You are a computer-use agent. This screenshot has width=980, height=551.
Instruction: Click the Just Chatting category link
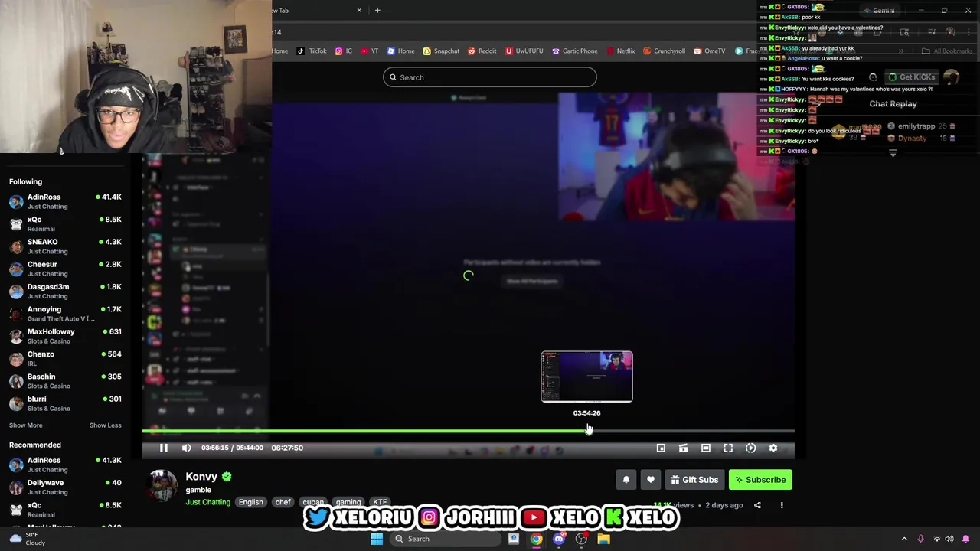207,502
